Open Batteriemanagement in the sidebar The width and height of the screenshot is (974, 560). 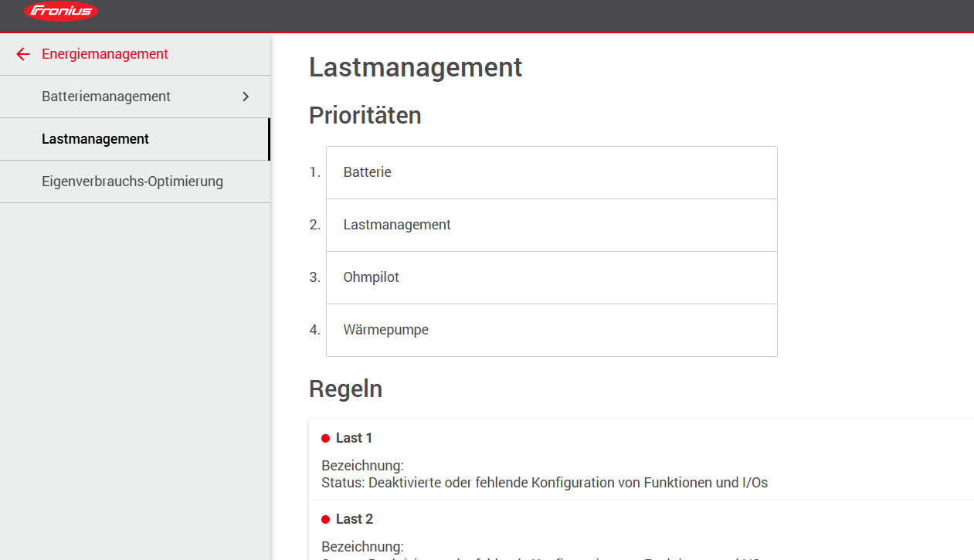coord(106,97)
